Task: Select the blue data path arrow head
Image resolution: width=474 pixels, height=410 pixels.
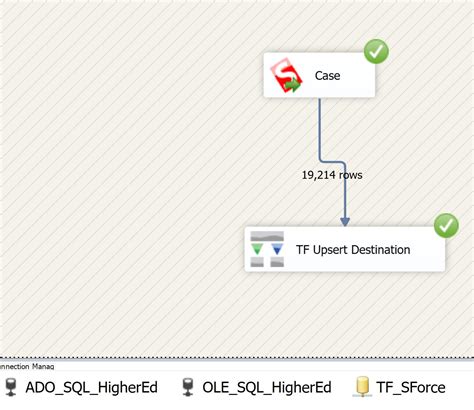Action: pyautogui.click(x=345, y=221)
